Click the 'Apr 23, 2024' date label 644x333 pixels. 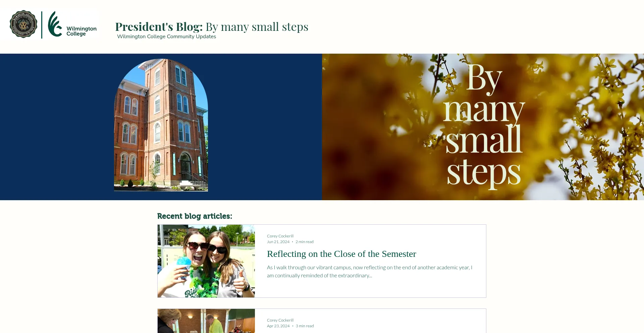click(x=278, y=326)
